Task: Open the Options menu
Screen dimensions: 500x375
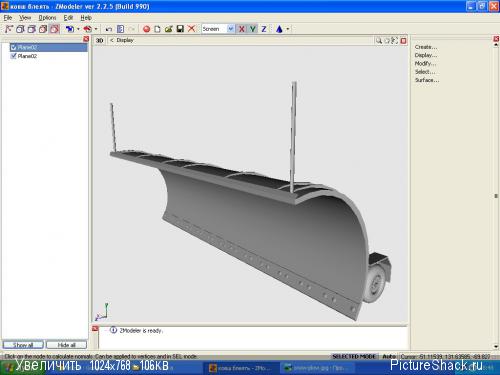Action: (47, 18)
